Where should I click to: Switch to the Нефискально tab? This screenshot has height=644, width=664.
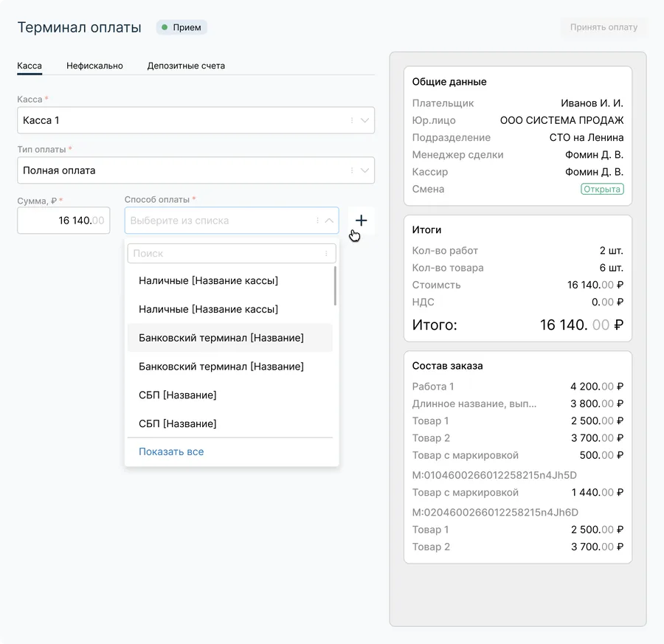click(x=94, y=66)
